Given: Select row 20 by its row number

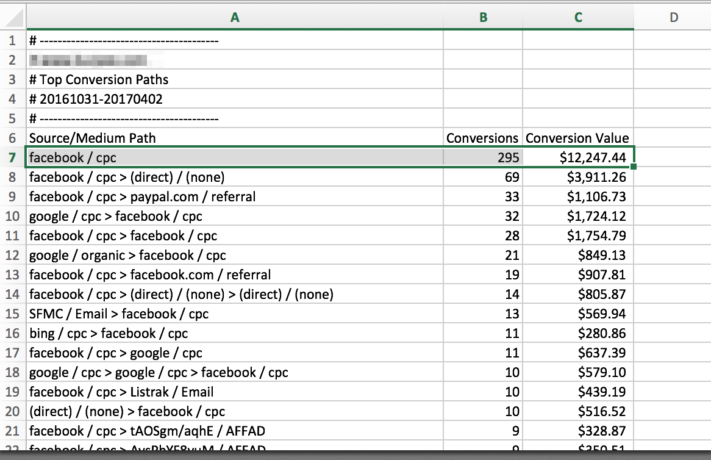Looking at the screenshot, I should pyautogui.click(x=12, y=411).
